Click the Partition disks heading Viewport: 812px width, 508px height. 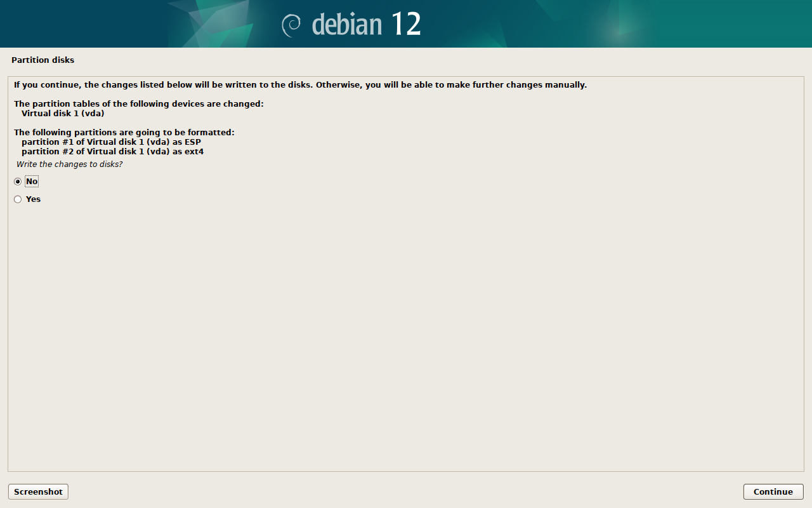click(x=43, y=60)
